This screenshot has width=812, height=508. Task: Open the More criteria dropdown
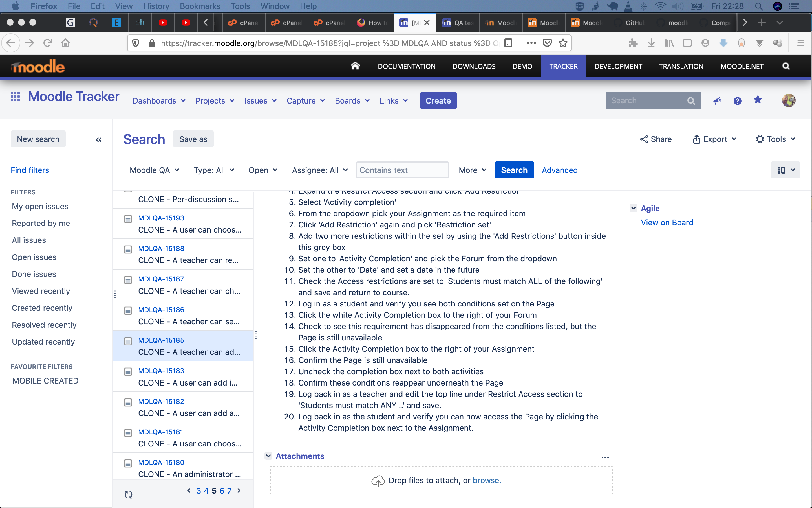click(x=473, y=170)
